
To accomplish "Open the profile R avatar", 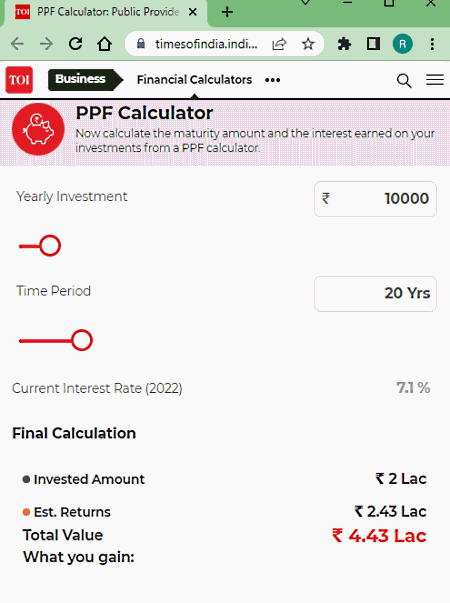I will tap(402, 44).
